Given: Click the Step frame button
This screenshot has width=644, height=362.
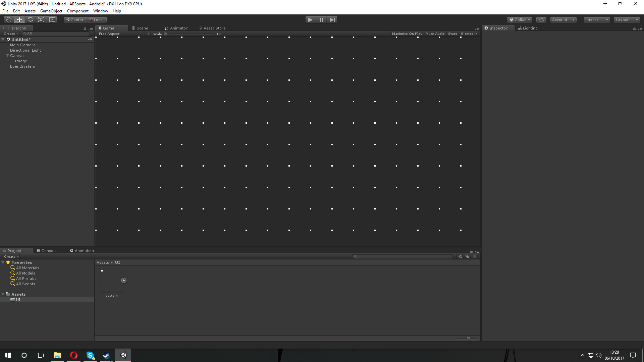Looking at the screenshot, I should point(332,20).
